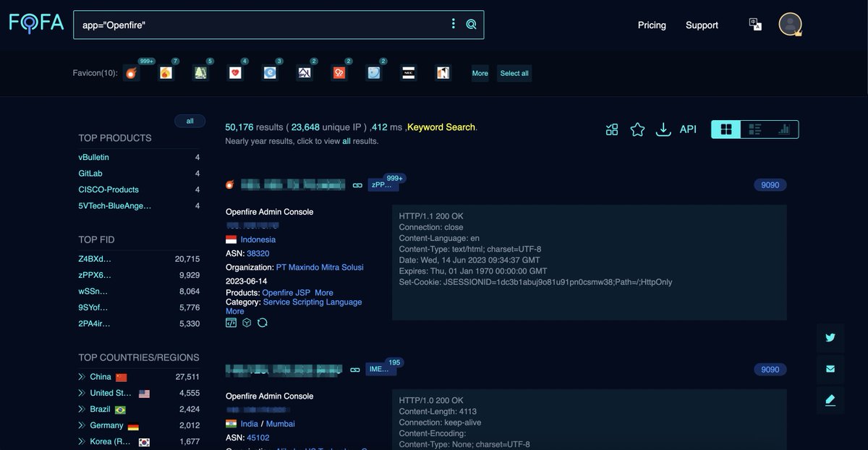Open search options three-dot menu
The width and height of the screenshot is (868, 450).
pos(454,25)
